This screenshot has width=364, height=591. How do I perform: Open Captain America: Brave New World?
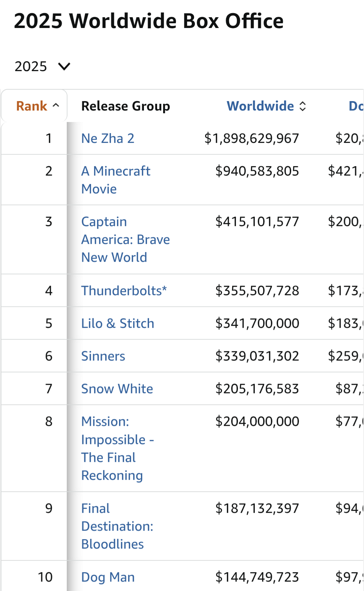coord(125,239)
